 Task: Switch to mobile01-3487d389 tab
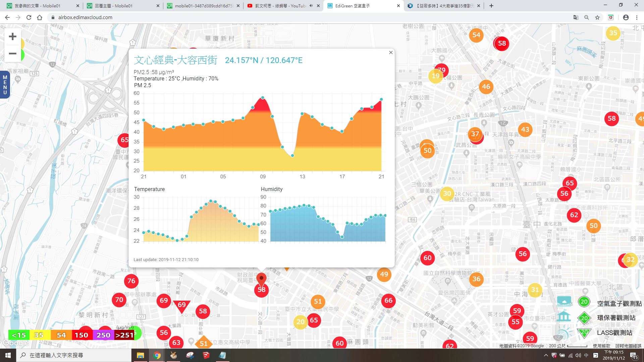click(203, 6)
